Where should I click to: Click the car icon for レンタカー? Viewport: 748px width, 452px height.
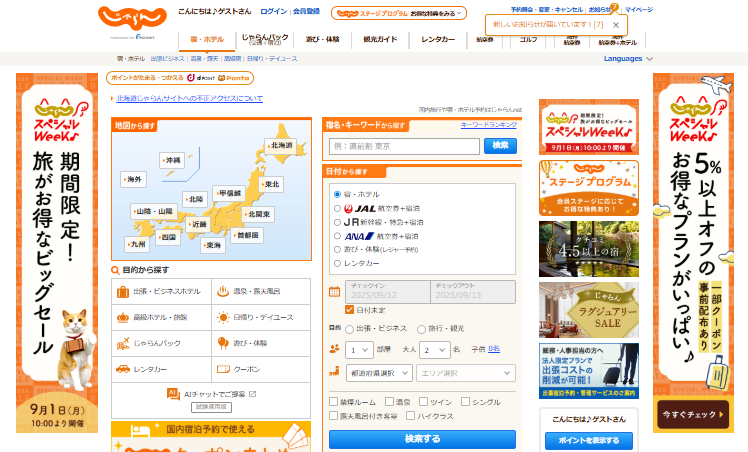(x=122, y=369)
